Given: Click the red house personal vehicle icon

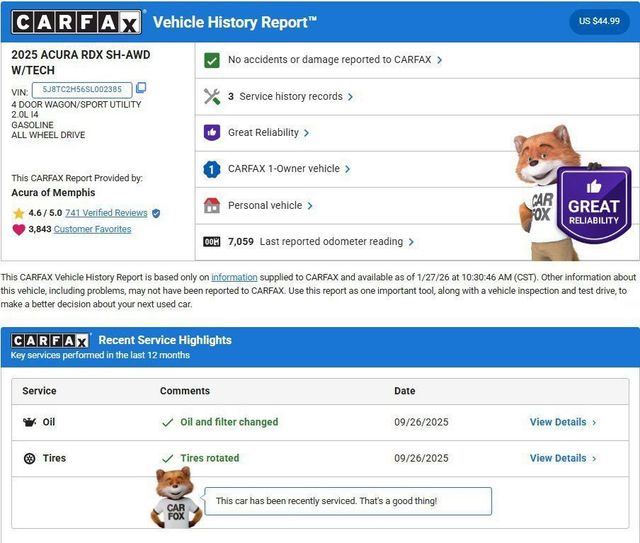Looking at the screenshot, I should pos(211,205).
